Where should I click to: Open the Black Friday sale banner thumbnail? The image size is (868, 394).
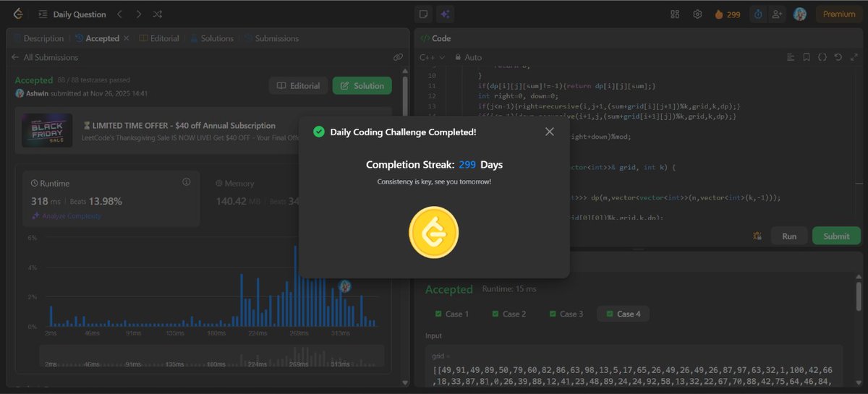click(x=47, y=131)
